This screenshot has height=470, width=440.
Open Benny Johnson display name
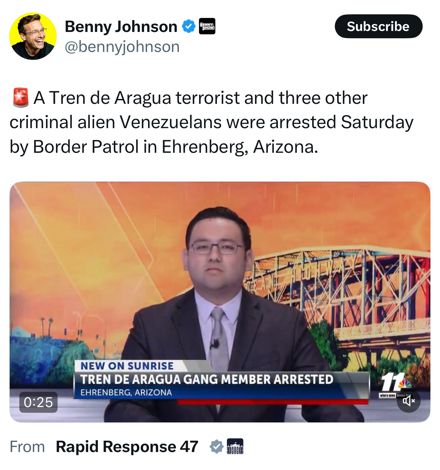121,26
